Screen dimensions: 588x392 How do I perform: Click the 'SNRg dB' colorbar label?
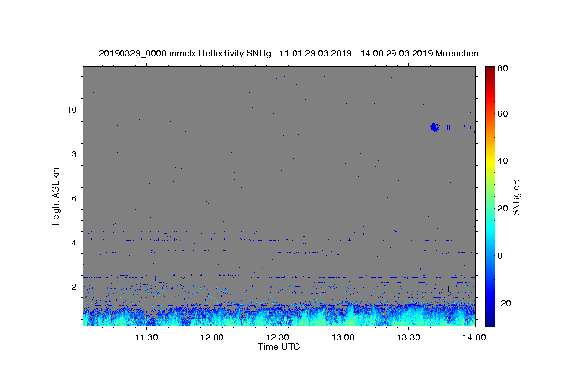click(x=516, y=197)
